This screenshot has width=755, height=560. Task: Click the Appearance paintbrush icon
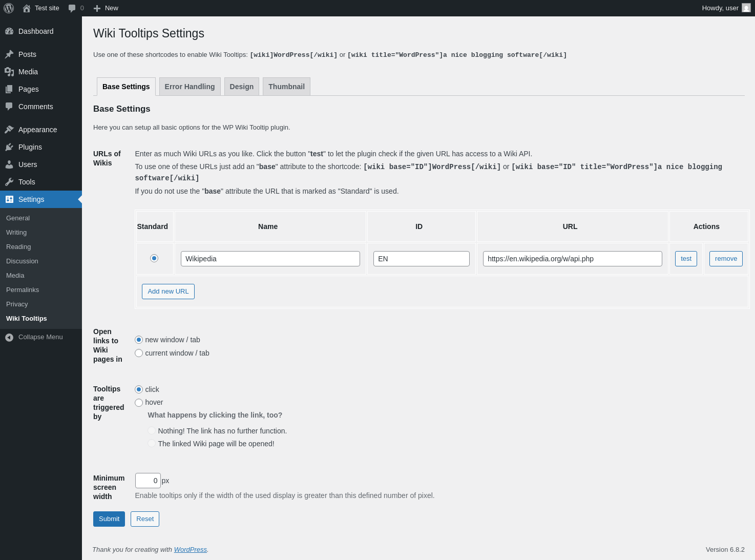coord(9,130)
